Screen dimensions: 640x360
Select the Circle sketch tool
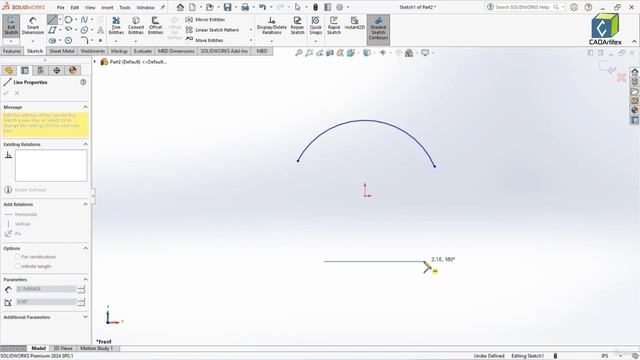tap(68, 20)
